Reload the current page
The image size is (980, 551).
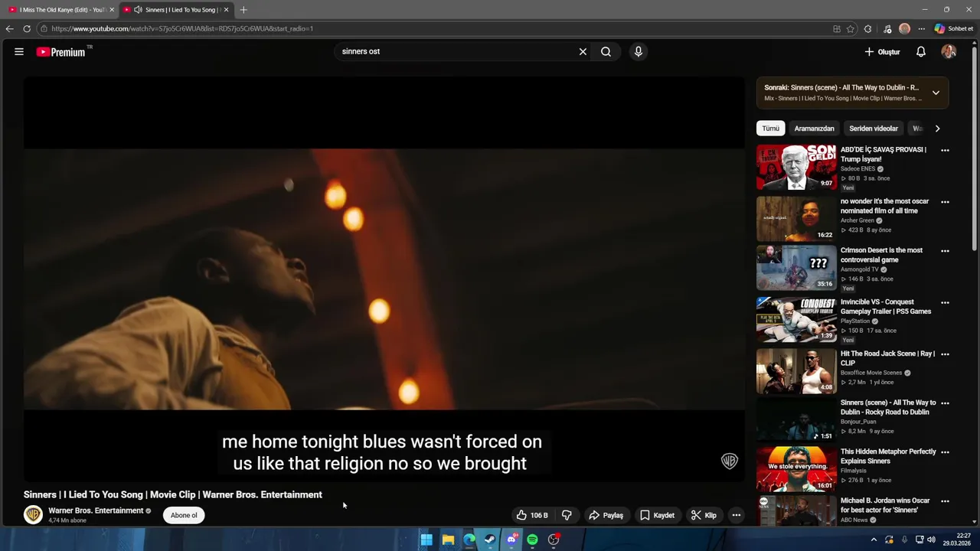[x=27, y=29]
